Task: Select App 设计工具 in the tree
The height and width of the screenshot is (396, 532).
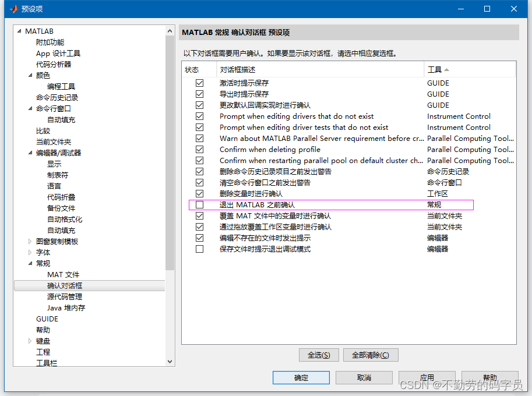Action: click(58, 53)
